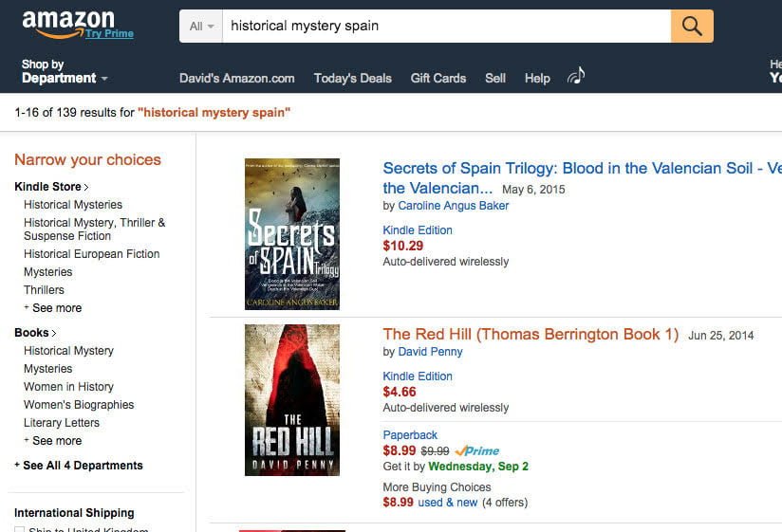
Task: Open Today's Deals in navigation bar
Action: tap(352, 79)
